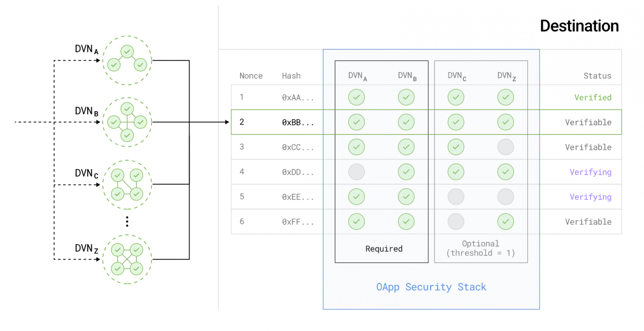The height and width of the screenshot is (331, 644).
Task: Click the DVN A network node icon
Action: [x=127, y=60]
